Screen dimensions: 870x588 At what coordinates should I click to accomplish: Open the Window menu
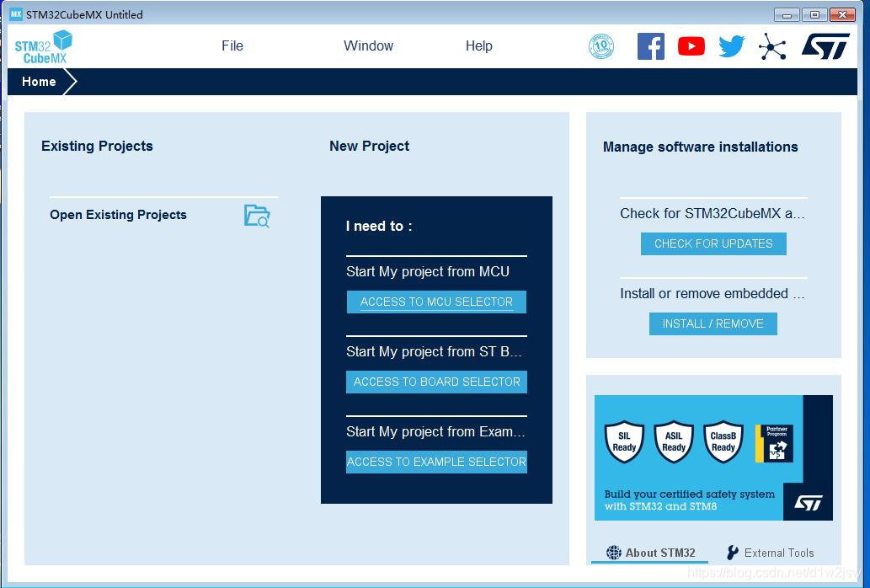pos(368,46)
